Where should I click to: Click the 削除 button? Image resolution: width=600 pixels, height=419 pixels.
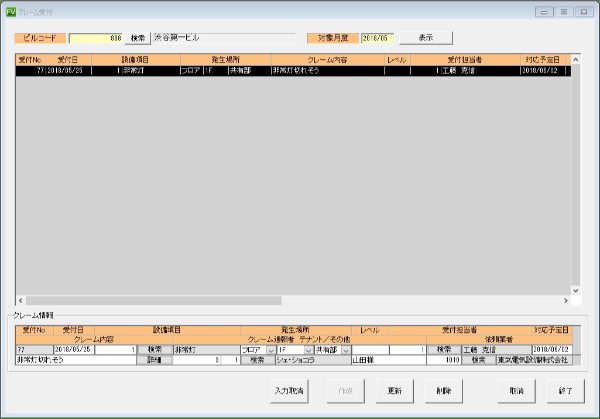click(x=443, y=391)
